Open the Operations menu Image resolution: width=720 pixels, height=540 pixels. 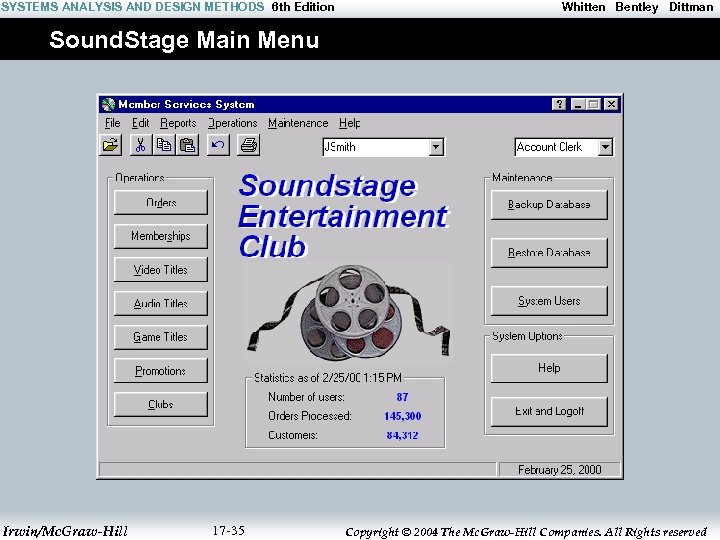[232, 123]
